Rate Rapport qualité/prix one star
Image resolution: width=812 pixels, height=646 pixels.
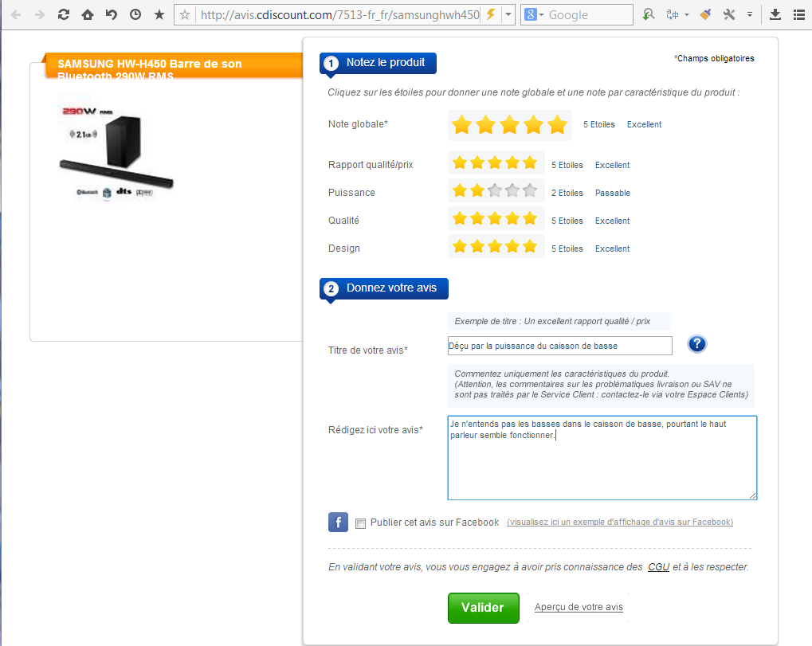click(460, 163)
